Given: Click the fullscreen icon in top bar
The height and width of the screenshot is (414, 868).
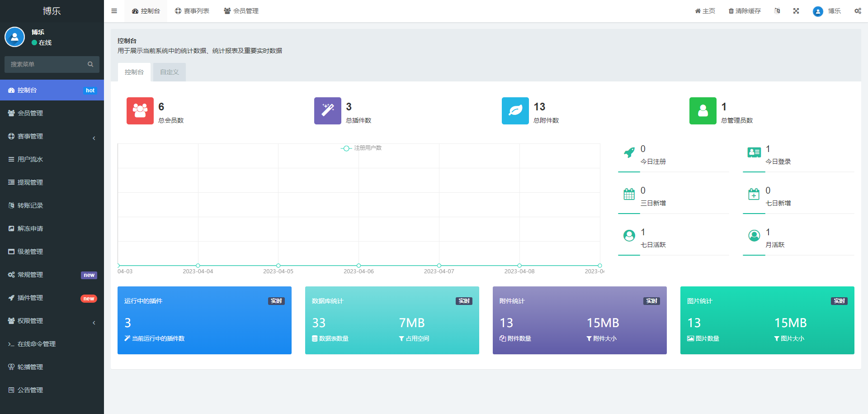Looking at the screenshot, I should pos(796,11).
